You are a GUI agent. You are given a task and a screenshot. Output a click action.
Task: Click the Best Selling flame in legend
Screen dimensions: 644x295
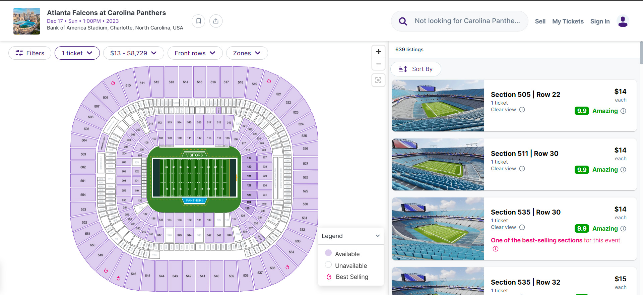[x=329, y=277]
